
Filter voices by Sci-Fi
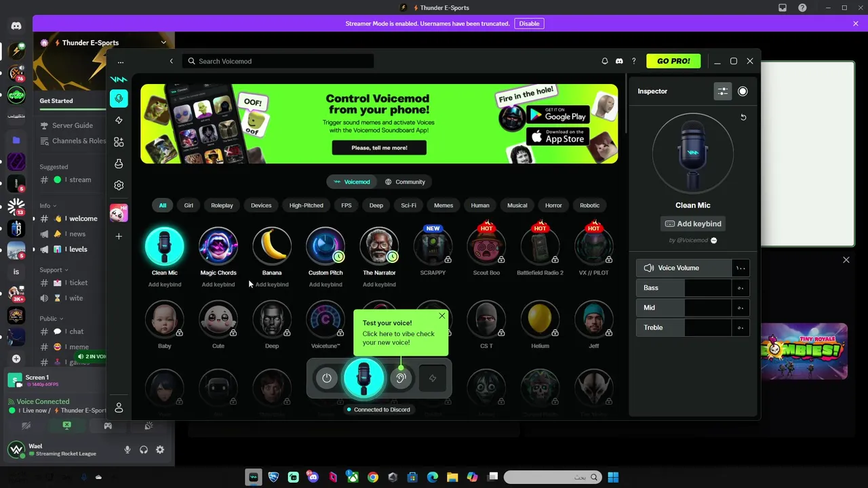(408, 205)
